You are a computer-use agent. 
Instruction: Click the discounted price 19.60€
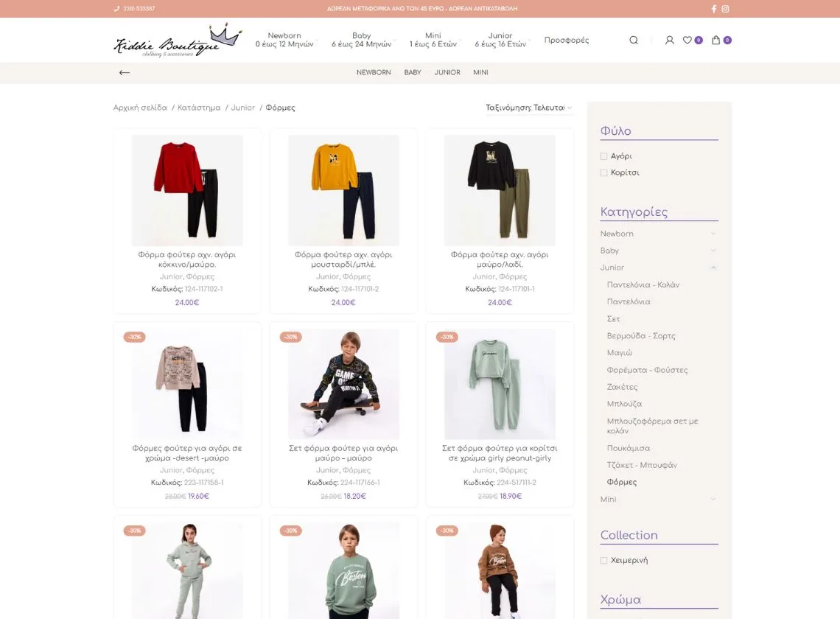coord(198,496)
